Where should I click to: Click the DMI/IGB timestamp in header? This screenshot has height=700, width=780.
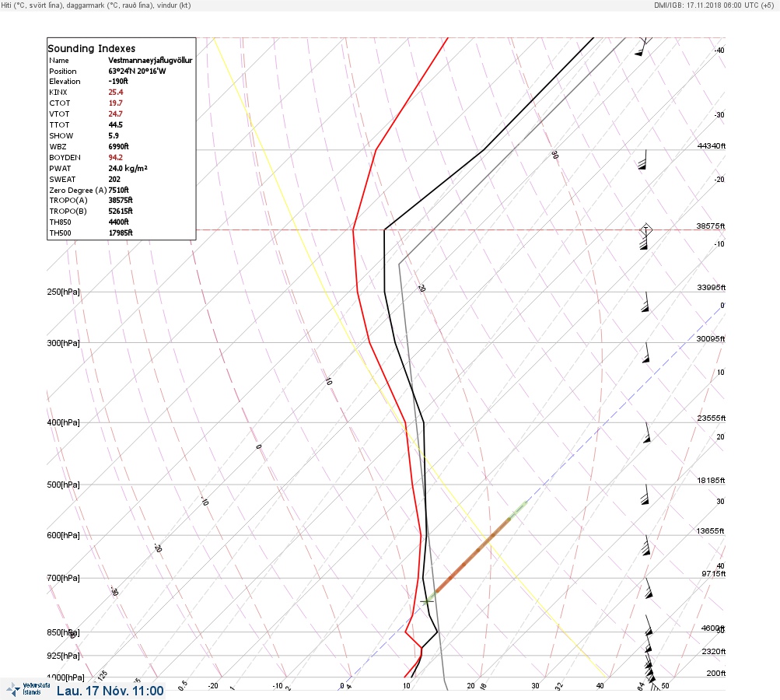pos(715,5)
